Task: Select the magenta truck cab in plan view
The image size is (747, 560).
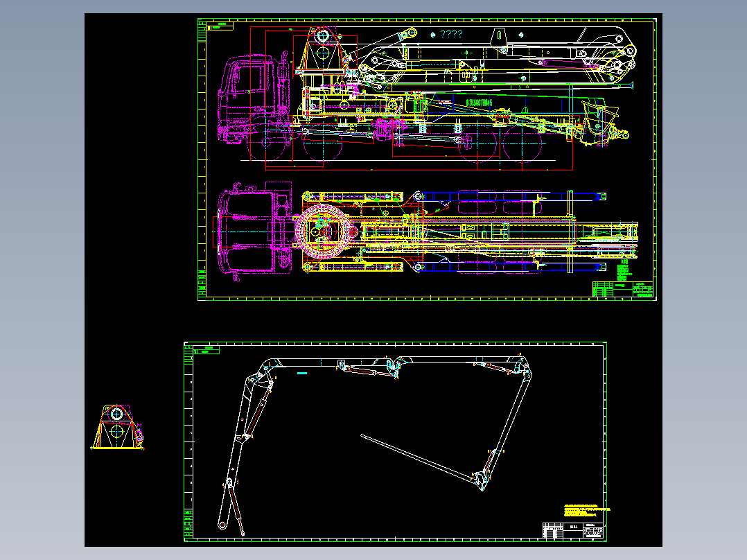Action: [254, 231]
